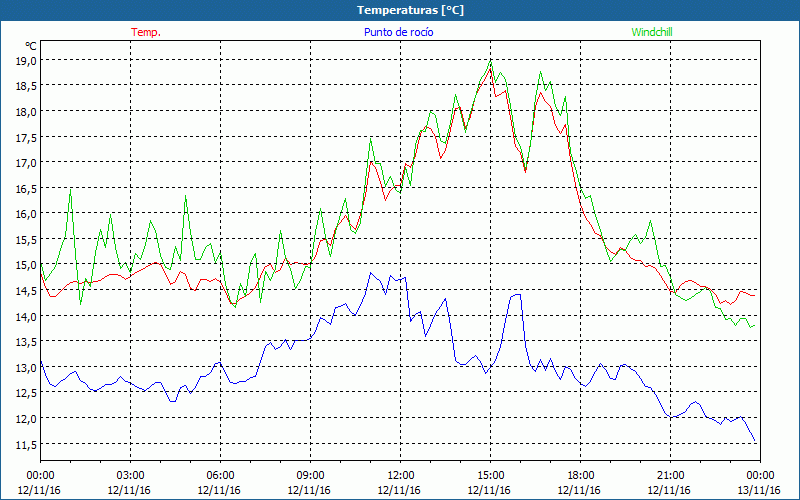Click the red Temp. legend label
Viewport: 800px width, 500px height.
pos(146,32)
